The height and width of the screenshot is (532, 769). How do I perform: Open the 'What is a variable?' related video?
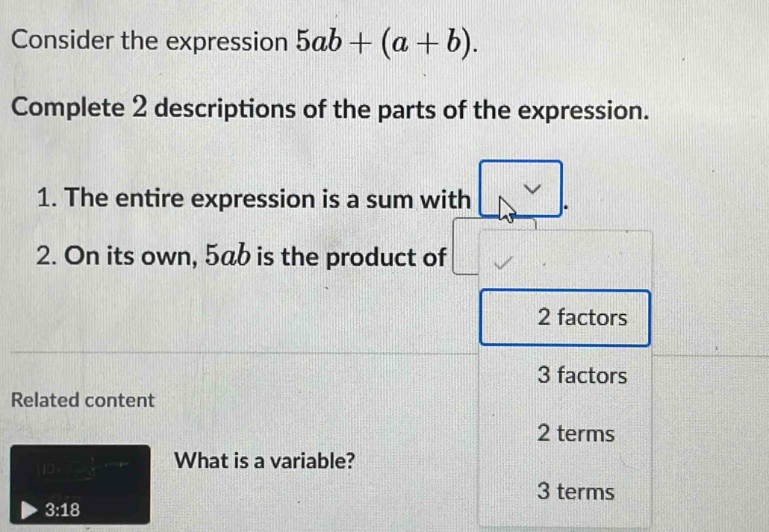coord(263,460)
